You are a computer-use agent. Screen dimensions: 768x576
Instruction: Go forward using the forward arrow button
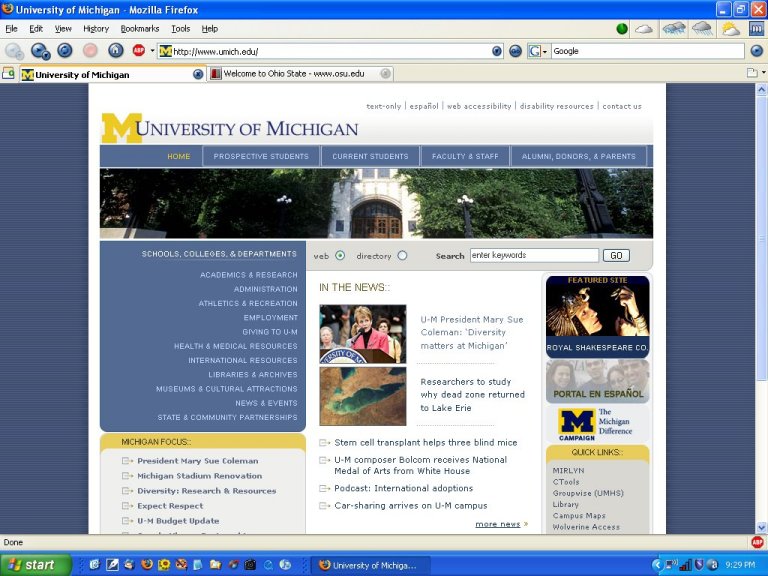pyautogui.click(x=40, y=51)
